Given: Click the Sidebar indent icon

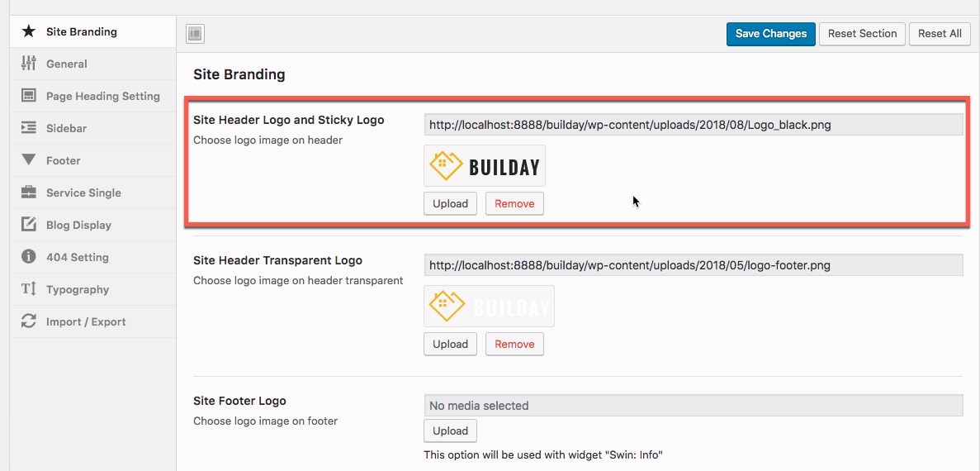Looking at the screenshot, I should click(x=29, y=128).
